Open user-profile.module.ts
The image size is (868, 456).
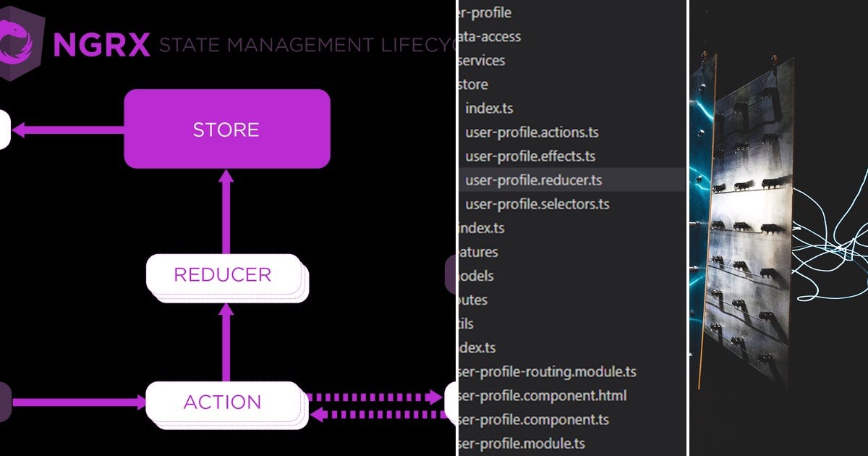518,442
